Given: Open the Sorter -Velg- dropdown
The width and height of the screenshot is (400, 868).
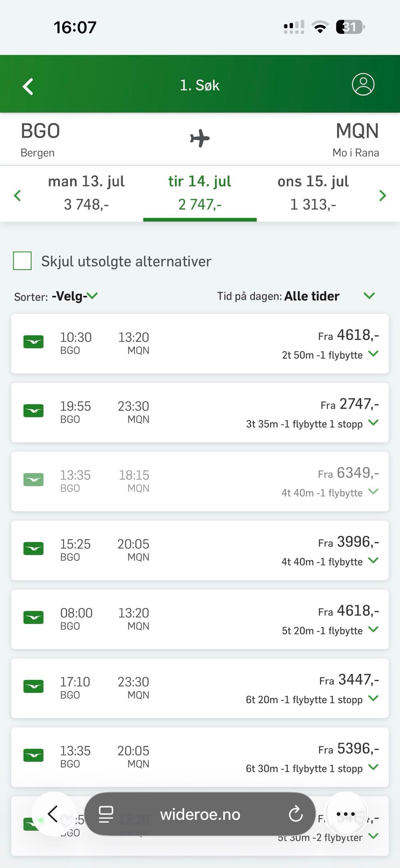Looking at the screenshot, I should (74, 296).
